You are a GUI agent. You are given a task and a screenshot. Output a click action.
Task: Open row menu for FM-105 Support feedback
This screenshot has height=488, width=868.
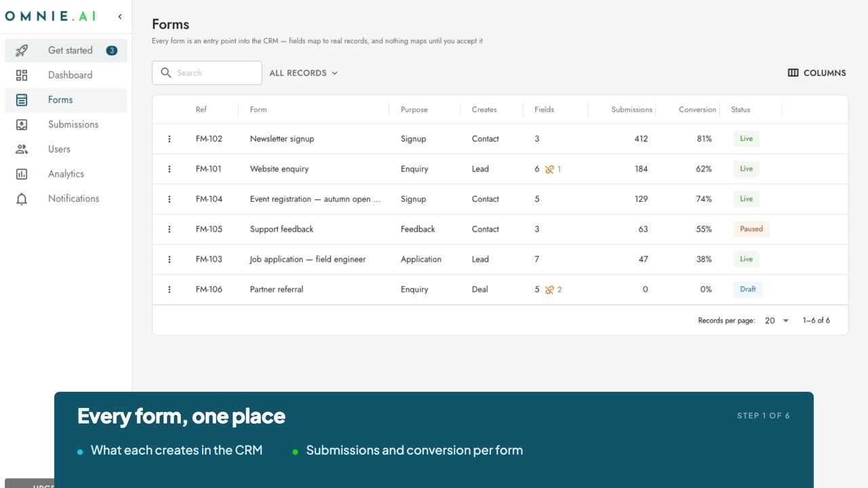pyautogui.click(x=170, y=229)
